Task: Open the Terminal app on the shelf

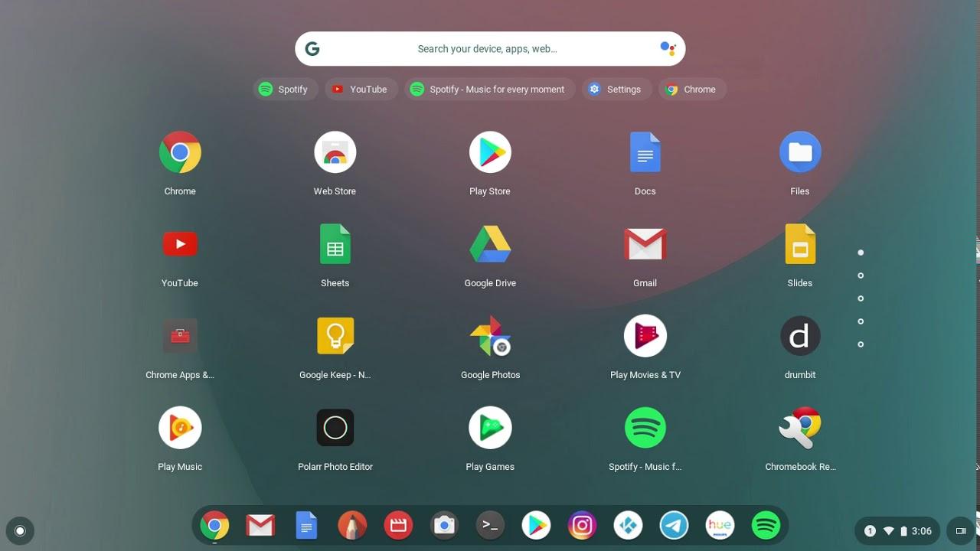Action: point(490,526)
